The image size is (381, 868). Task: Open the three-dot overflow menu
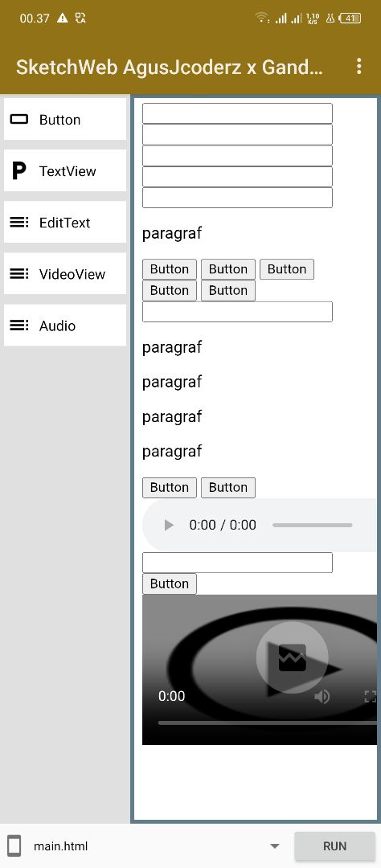358,67
